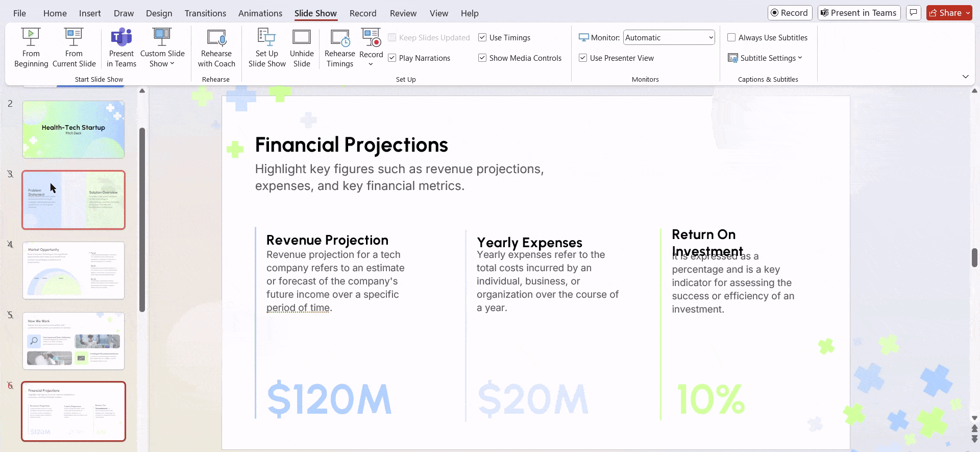Disable Use Presenter View
This screenshot has width=980, height=452.
(x=583, y=58)
